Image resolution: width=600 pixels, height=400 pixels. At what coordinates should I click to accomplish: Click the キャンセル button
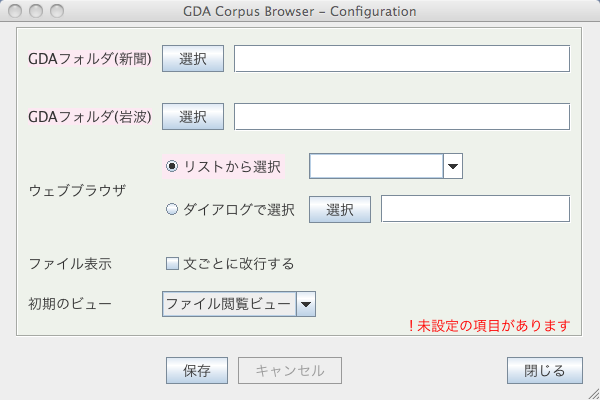(290, 371)
